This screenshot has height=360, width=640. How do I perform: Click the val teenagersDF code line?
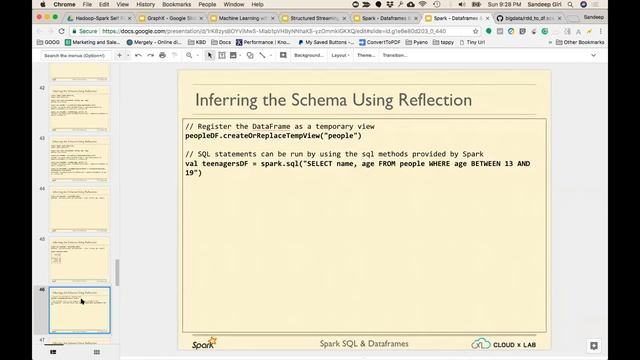pyautogui.click(x=358, y=168)
